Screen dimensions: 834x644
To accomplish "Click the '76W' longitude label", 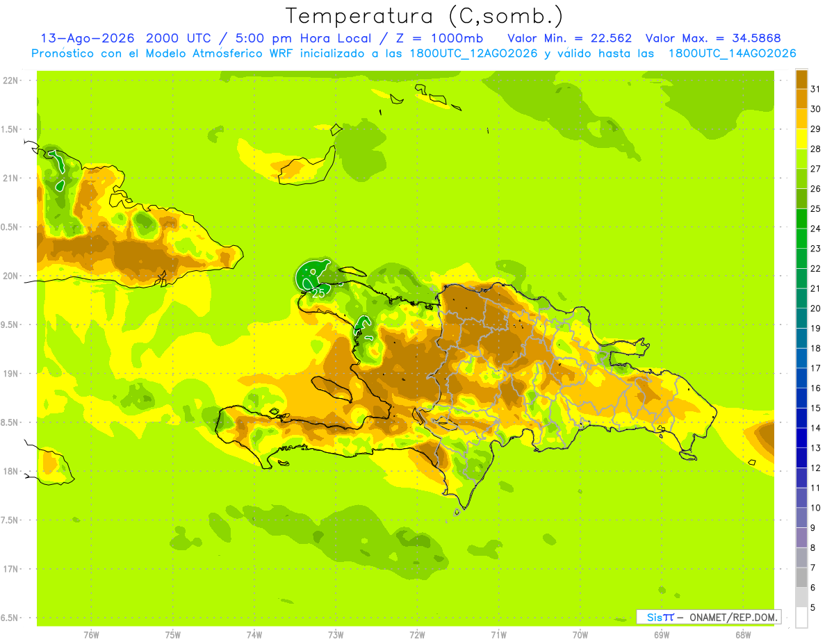I will [91, 635].
